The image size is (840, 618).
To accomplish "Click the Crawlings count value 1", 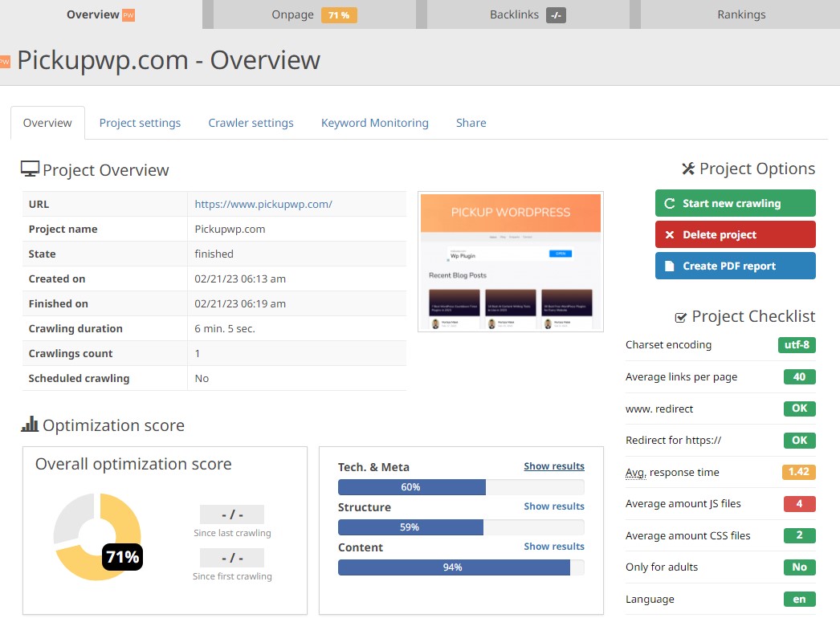I will tap(197, 353).
